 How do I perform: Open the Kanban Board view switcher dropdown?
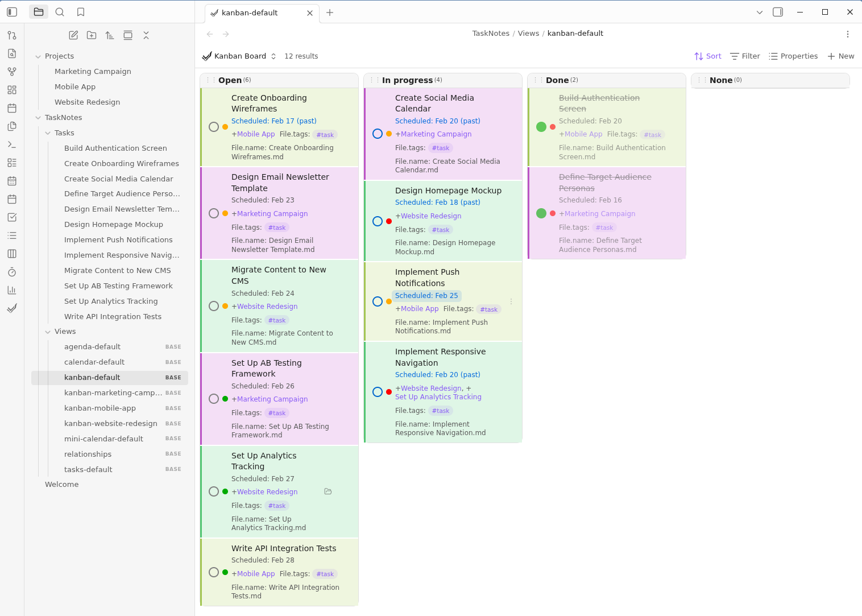click(239, 56)
